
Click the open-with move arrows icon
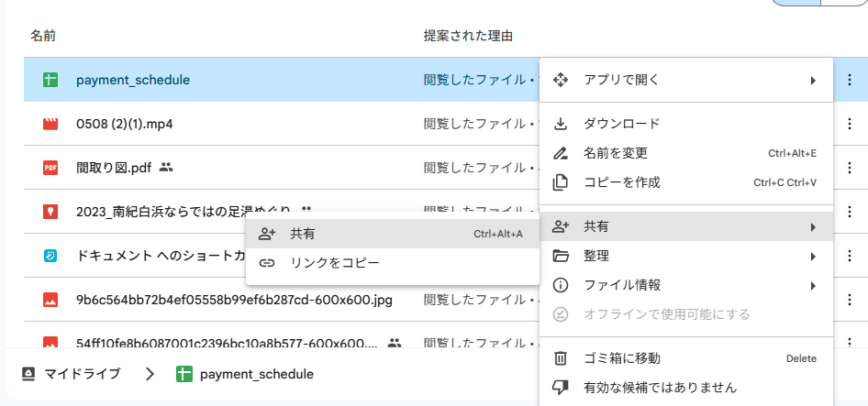pos(561,81)
